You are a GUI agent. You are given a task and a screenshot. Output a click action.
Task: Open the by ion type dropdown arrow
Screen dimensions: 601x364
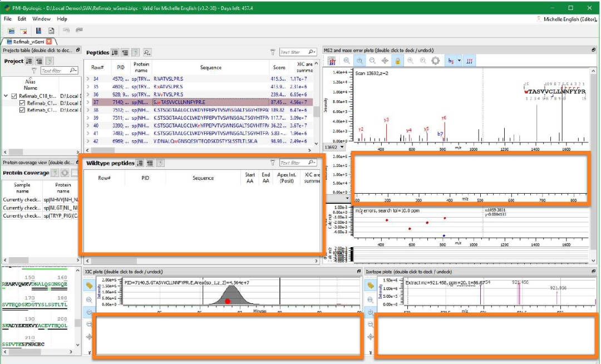point(459,61)
